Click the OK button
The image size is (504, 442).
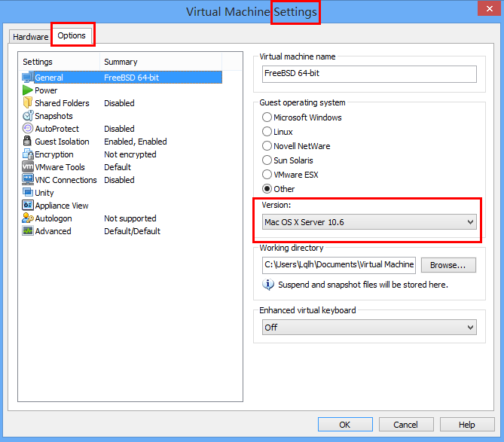345,425
